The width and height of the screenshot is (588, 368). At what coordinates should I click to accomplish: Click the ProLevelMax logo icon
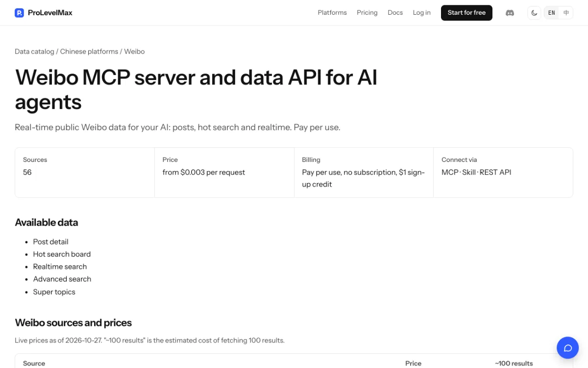tap(19, 13)
